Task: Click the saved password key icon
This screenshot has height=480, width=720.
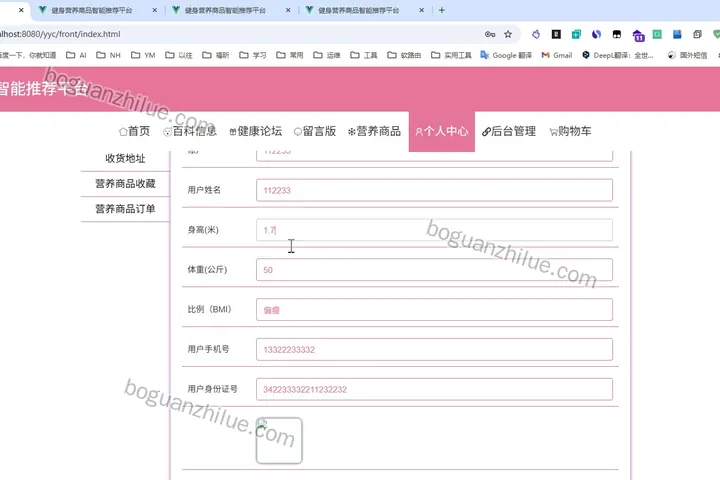Action: (489, 34)
